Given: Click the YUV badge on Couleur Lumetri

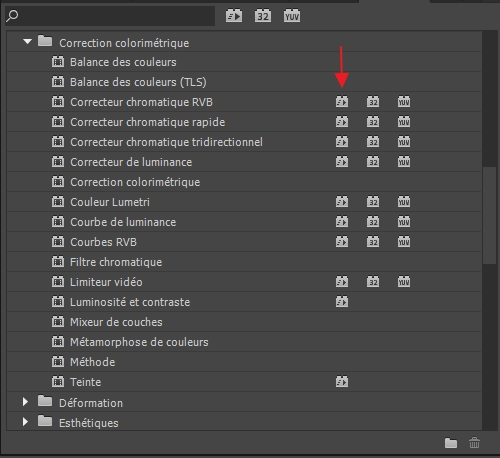Looking at the screenshot, I should coord(404,202).
